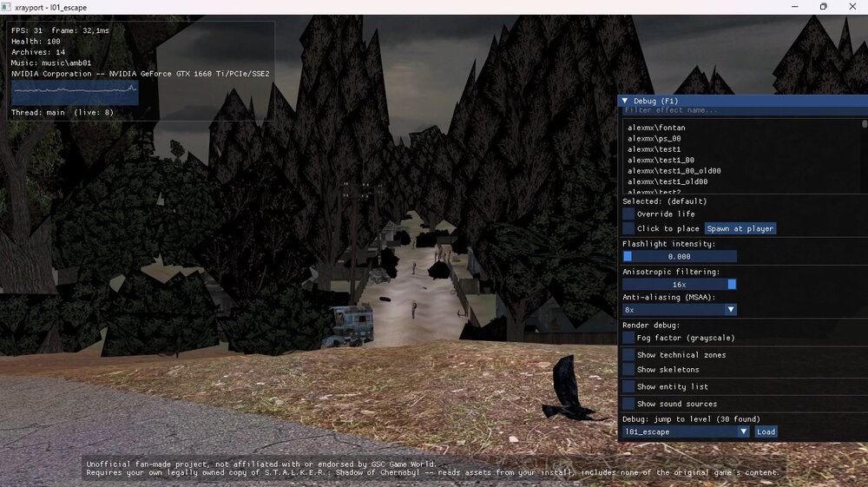
Task: Enable Show sound sources
Action: pos(628,404)
